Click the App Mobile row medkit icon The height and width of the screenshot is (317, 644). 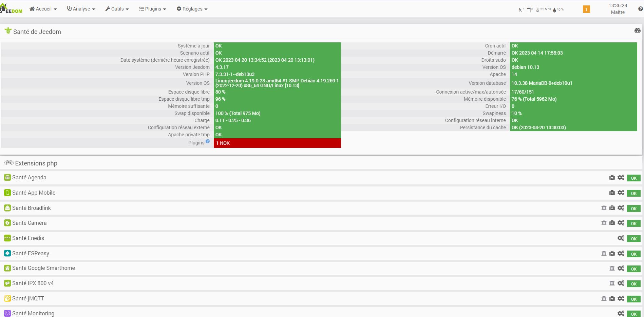click(x=612, y=193)
